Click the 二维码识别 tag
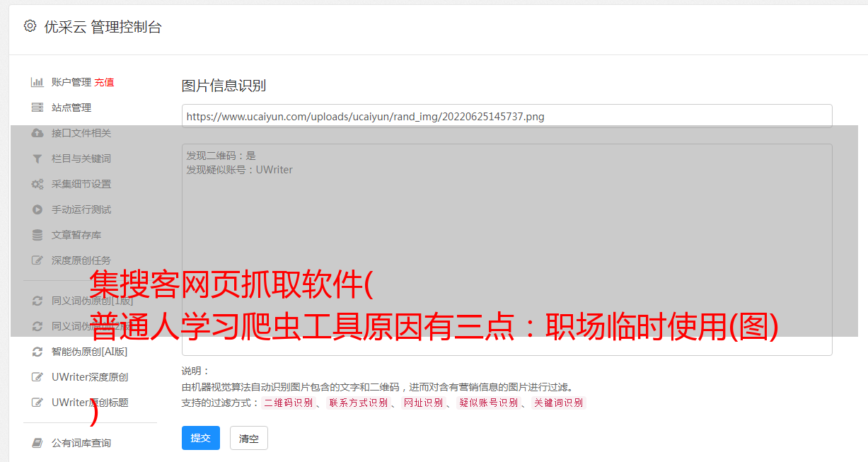The image size is (868, 462). pos(288,403)
